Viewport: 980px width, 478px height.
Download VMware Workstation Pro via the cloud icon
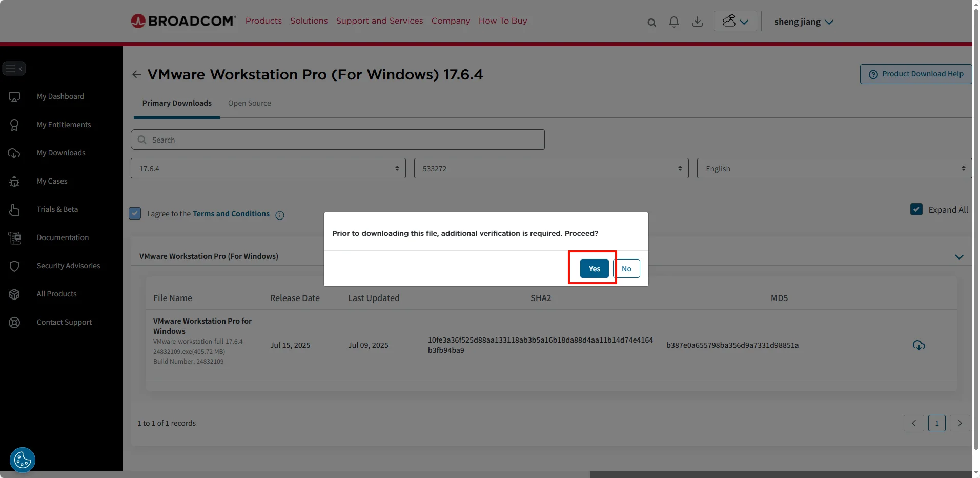pyautogui.click(x=918, y=345)
